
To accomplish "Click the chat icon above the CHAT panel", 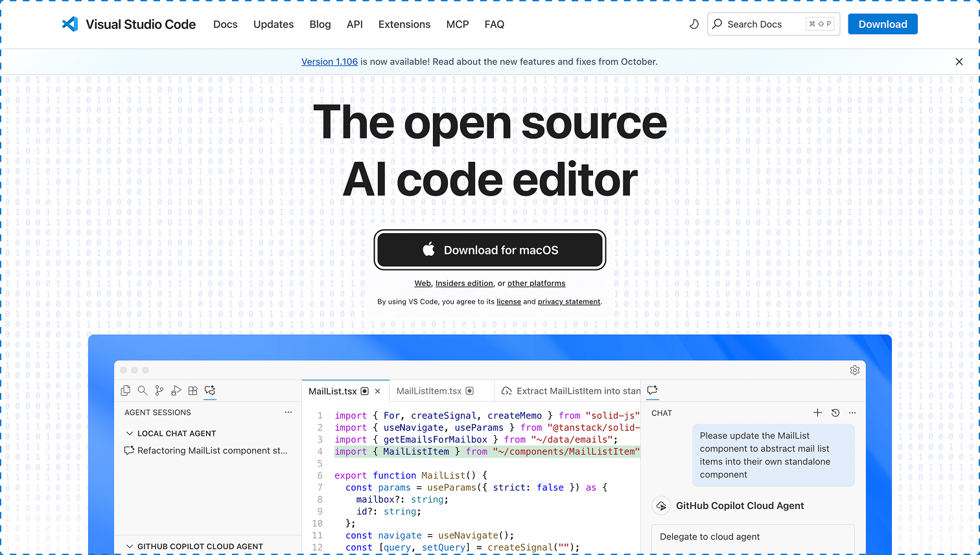I will pos(653,390).
